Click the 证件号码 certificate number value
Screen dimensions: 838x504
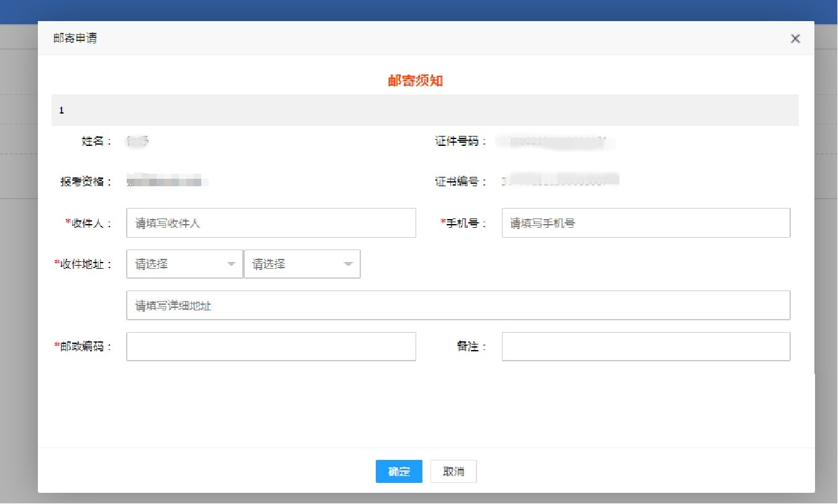tap(553, 142)
